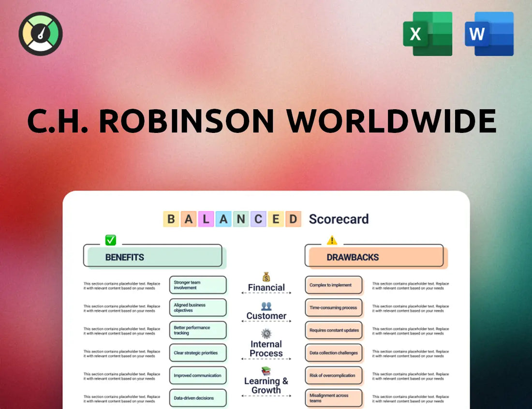
Task: Select the BENEFITS header box
Action: coord(155,257)
